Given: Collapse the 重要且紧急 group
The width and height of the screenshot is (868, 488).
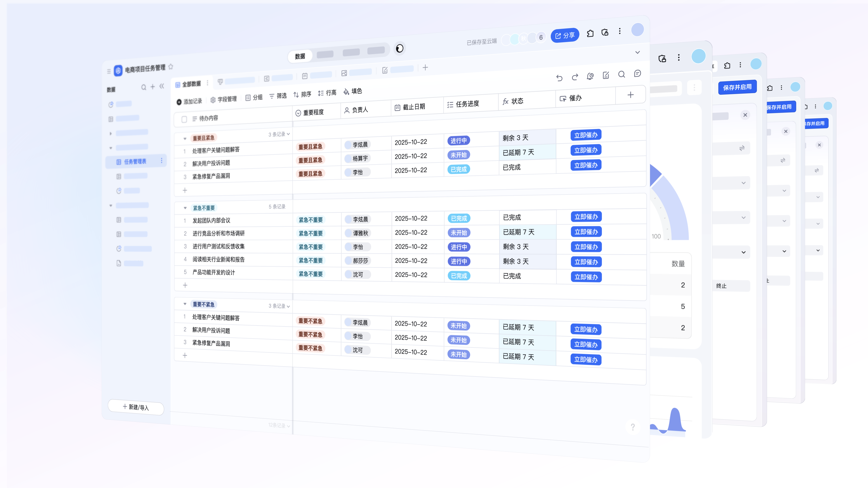Looking at the screenshot, I should 185,139.
